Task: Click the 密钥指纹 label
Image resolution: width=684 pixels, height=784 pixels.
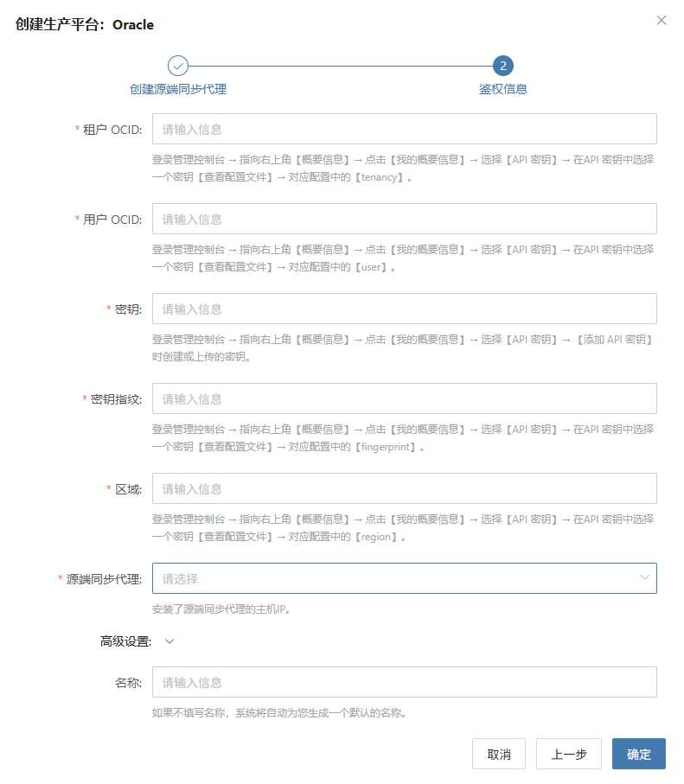Action: pos(116,399)
